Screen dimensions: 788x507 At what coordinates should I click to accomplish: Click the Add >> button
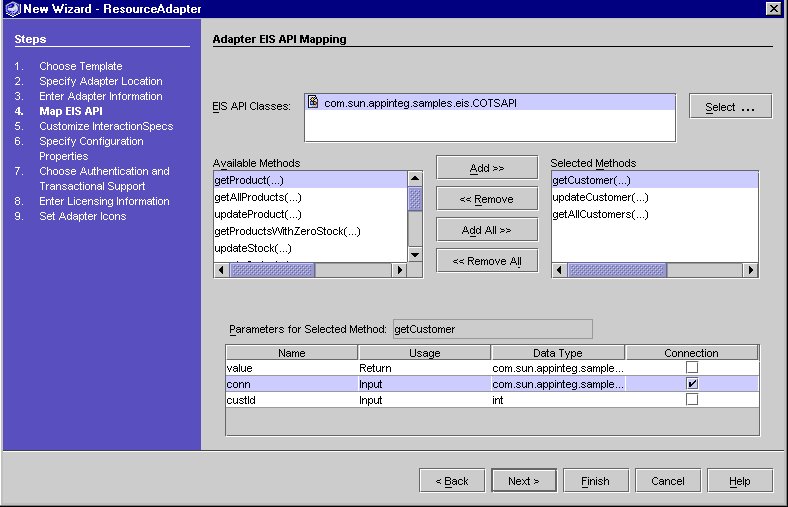[487, 167]
